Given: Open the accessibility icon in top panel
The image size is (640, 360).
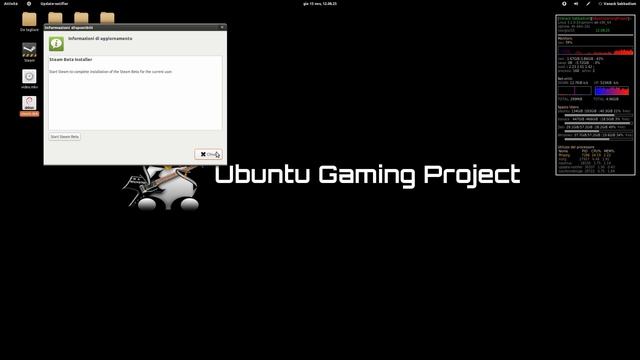Looking at the screenshot, I should pyautogui.click(x=564, y=4).
